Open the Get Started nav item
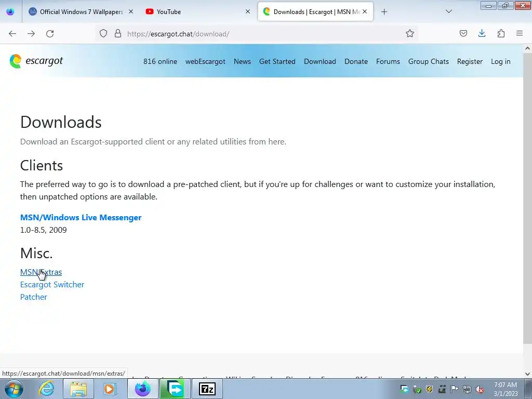The width and height of the screenshot is (532, 399). click(x=277, y=61)
